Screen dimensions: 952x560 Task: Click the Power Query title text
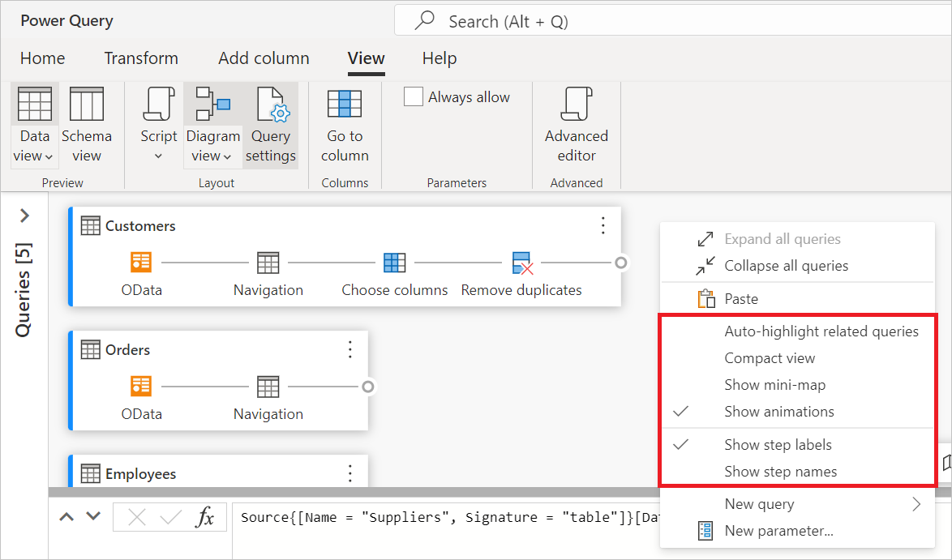tap(66, 20)
